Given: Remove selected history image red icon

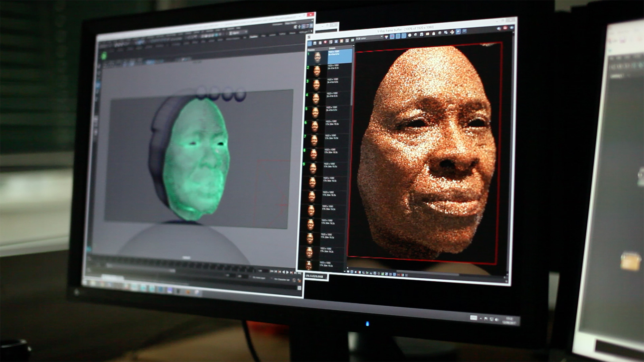Looking at the screenshot, I should [x=325, y=42].
